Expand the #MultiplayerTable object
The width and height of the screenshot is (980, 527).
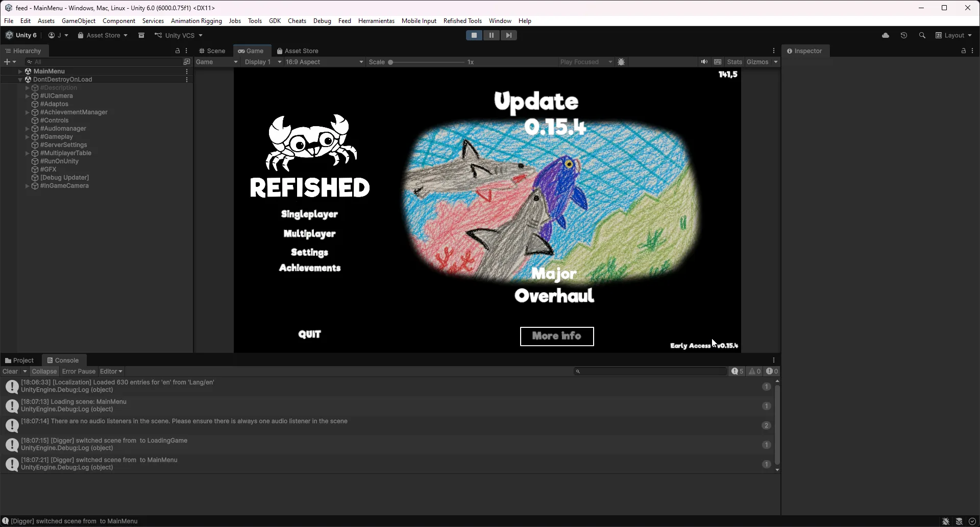(x=27, y=153)
